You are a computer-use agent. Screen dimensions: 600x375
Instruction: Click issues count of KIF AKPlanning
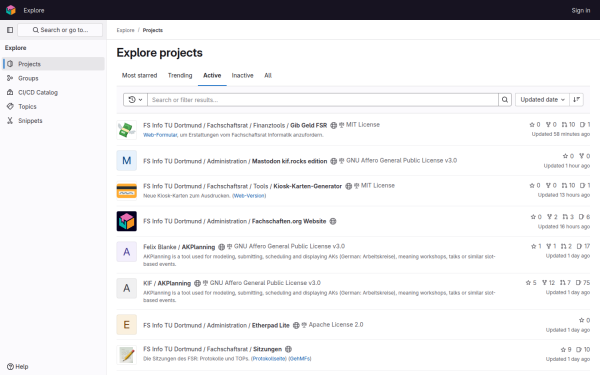(583, 283)
